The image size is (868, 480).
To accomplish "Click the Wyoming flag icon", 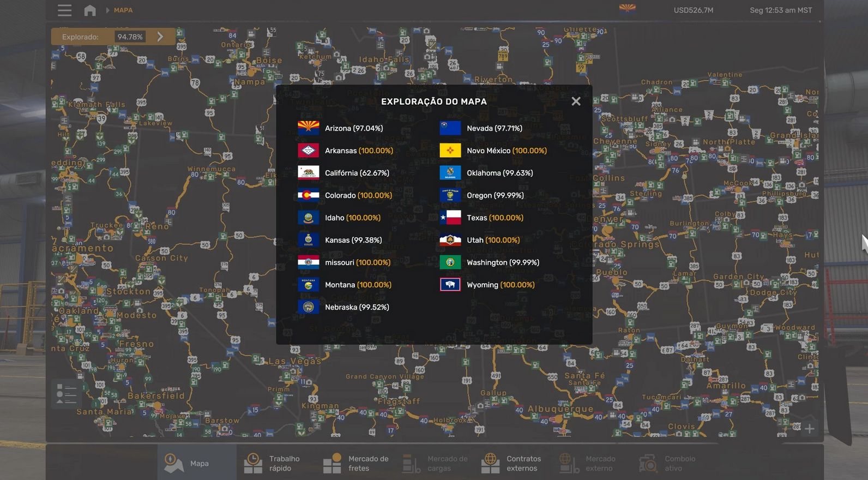I will click(450, 285).
